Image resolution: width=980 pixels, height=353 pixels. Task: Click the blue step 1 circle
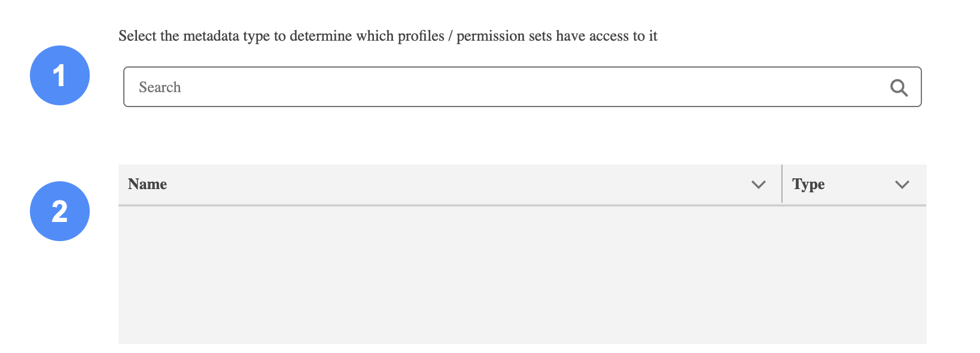[60, 75]
